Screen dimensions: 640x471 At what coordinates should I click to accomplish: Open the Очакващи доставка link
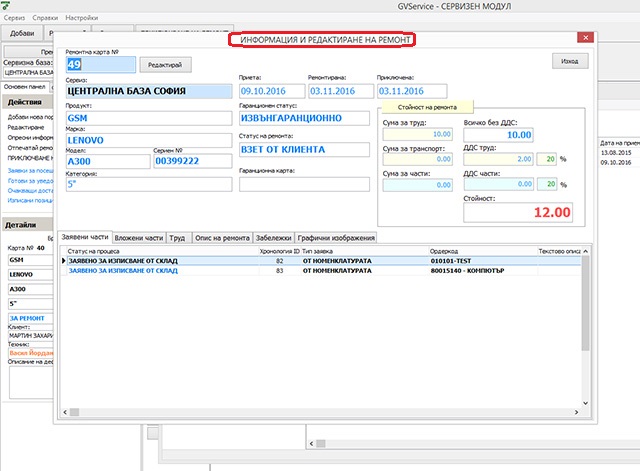30,191
